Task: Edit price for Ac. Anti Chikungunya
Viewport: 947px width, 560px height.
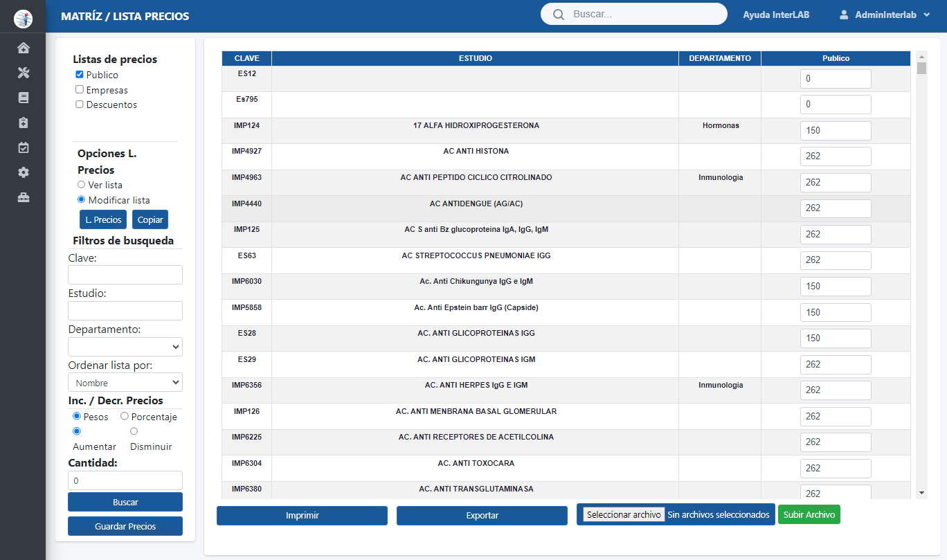Action: [836, 287]
